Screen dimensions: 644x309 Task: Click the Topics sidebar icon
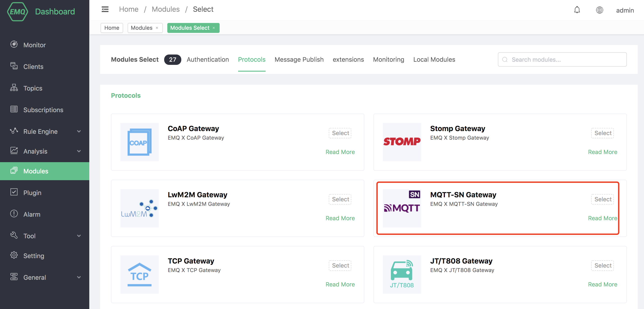(14, 87)
